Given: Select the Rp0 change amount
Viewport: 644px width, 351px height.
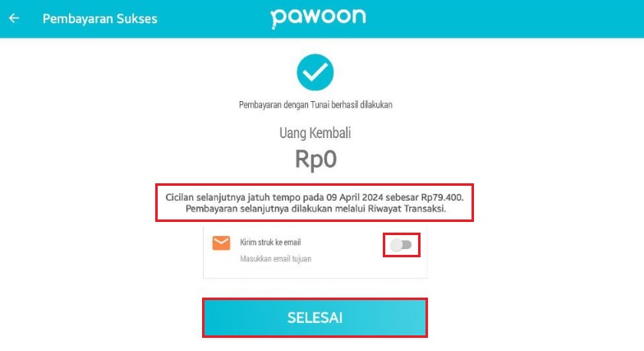Looking at the screenshot, I should pyautogui.click(x=315, y=159).
